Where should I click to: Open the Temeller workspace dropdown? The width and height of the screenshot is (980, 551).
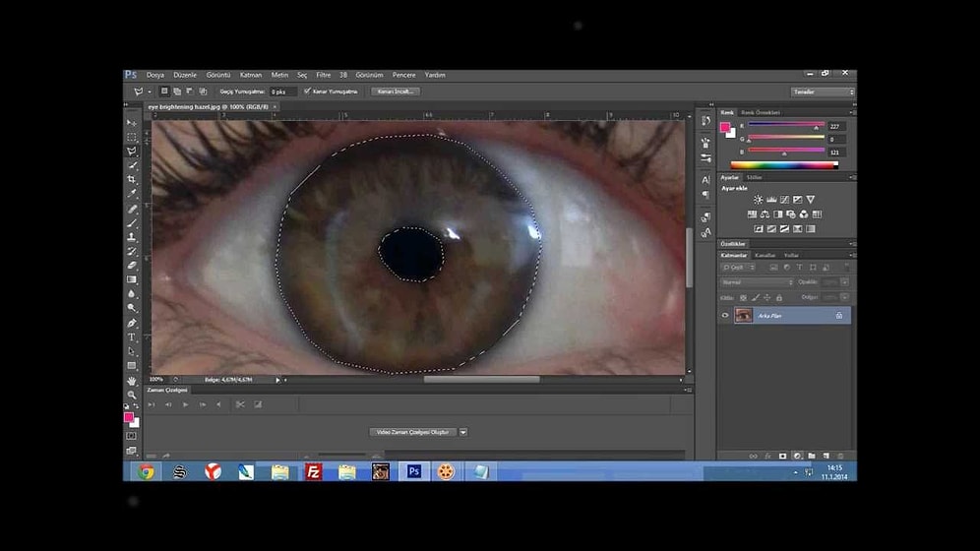[823, 92]
